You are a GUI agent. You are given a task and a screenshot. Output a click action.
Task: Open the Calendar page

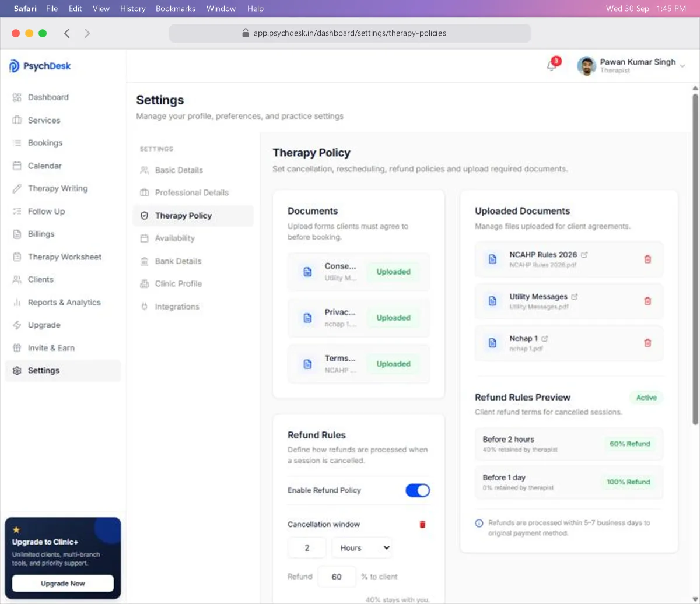coord(63,166)
